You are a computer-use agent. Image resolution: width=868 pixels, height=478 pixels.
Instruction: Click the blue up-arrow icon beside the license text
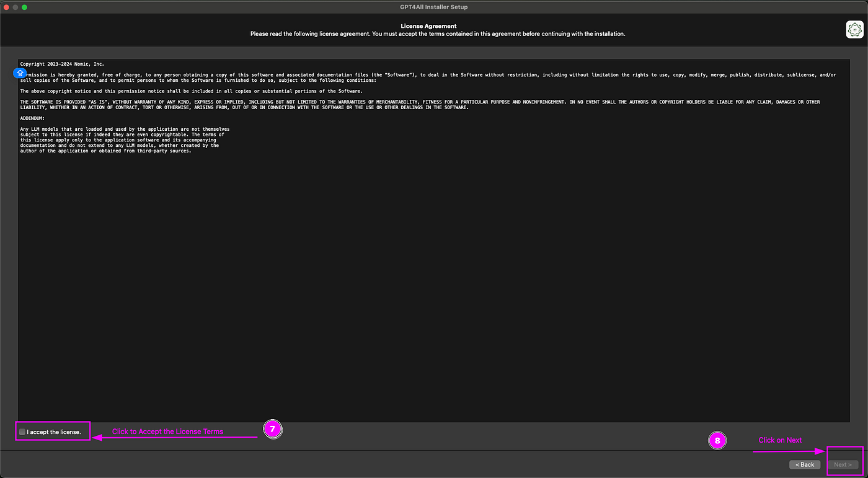20,73
